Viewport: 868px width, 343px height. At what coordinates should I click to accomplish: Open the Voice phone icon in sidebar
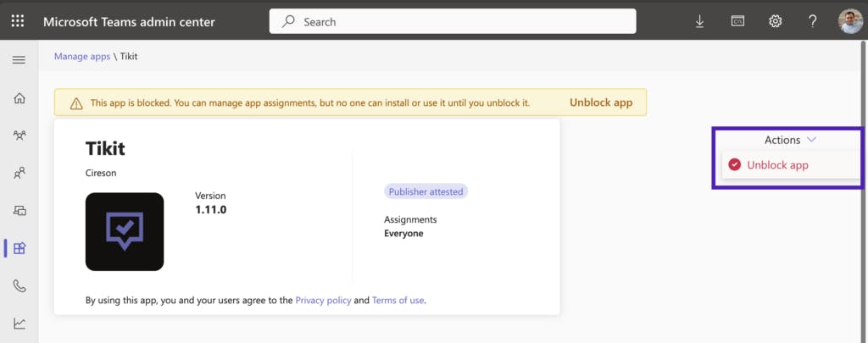pyautogui.click(x=19, y=286)
